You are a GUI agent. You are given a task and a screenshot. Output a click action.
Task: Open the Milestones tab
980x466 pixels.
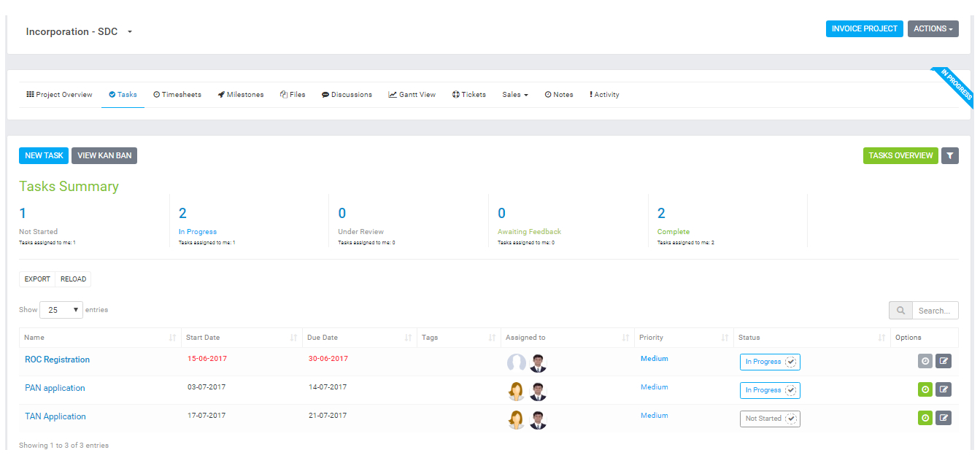pyautogui.click(x=241, y=95)
